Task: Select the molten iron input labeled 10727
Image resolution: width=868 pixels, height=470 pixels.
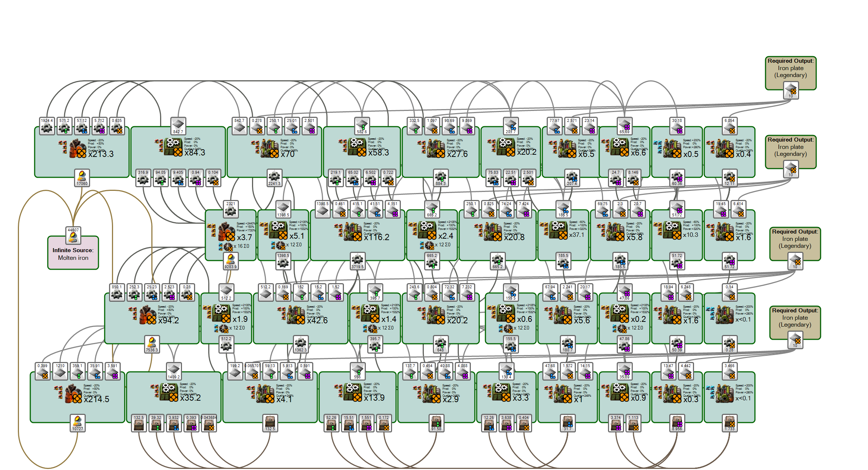Action: (x=77, y=423)
